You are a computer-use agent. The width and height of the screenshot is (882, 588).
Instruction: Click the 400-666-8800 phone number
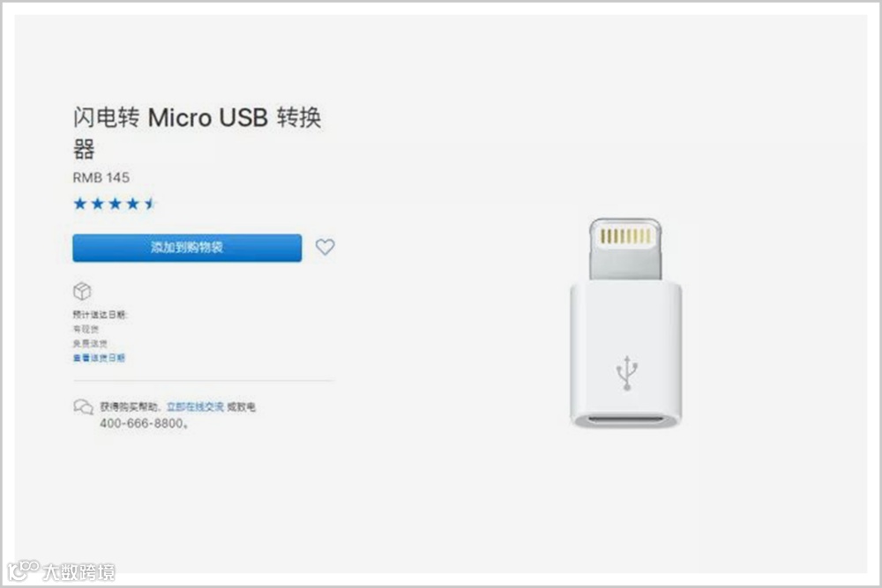click(x=144, y=423)
